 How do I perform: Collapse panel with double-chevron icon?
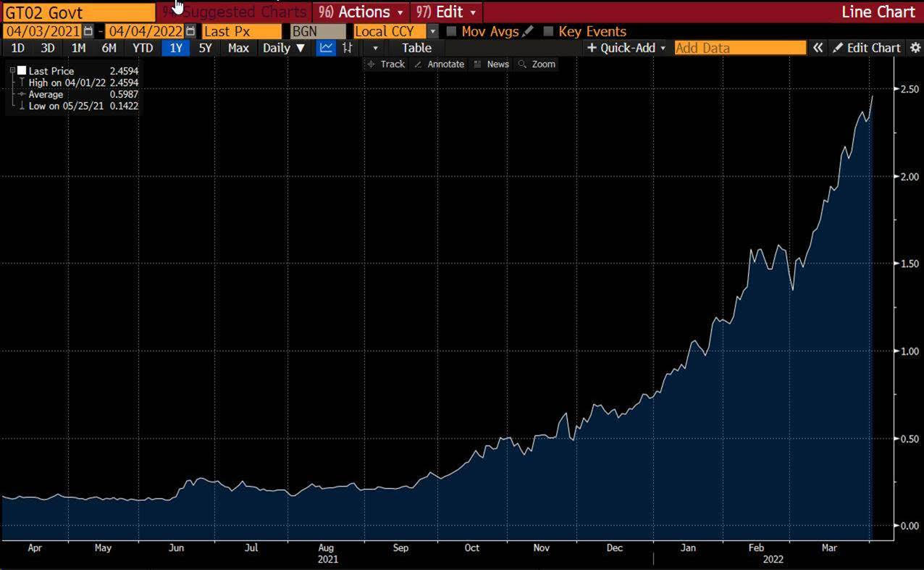(x=818, y=48)
